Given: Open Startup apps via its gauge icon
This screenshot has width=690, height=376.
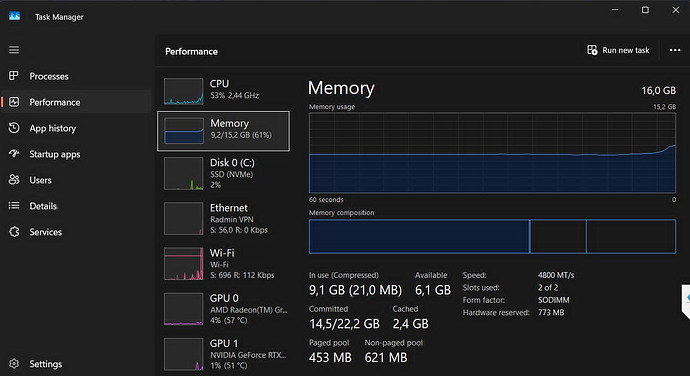Looking at the screenshot, I should click(x=14, y=154).
